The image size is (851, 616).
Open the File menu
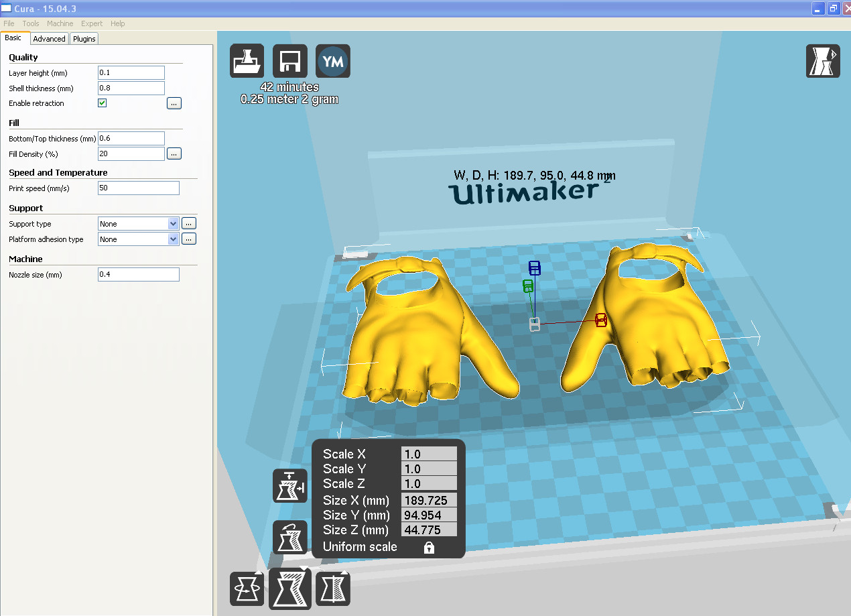[x=9, y=23]
